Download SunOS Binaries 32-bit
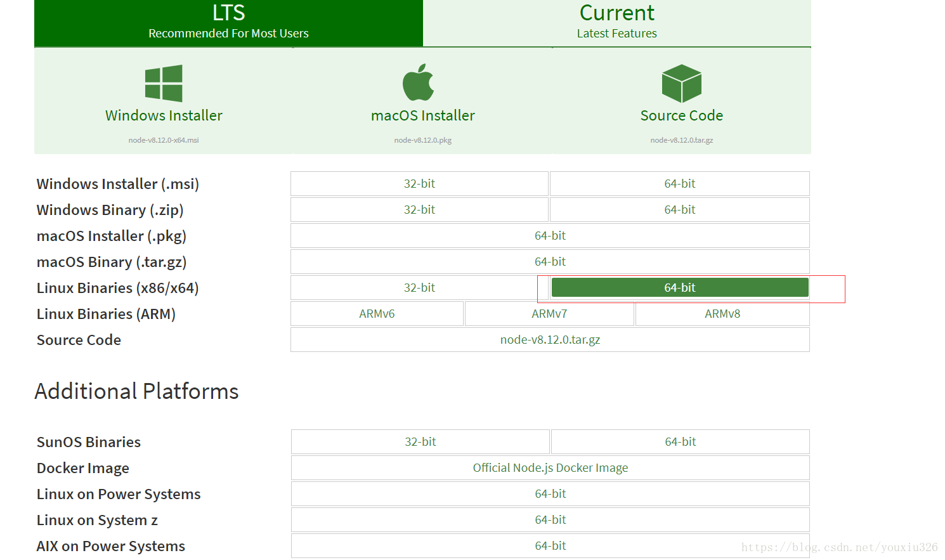Screen dimensions: 945x560 click(x=420, y=442)
